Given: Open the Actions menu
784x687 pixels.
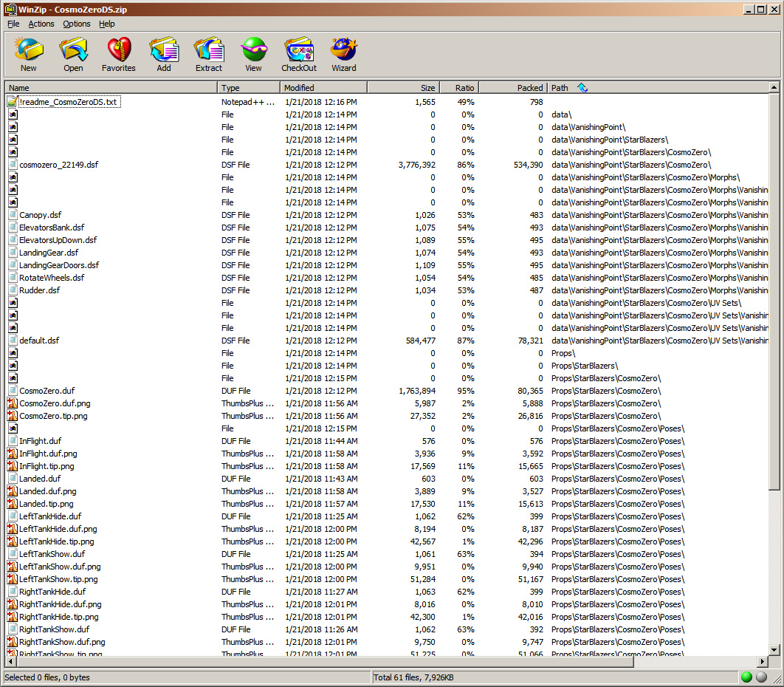Looking at the screenshot, I should 41,24.
